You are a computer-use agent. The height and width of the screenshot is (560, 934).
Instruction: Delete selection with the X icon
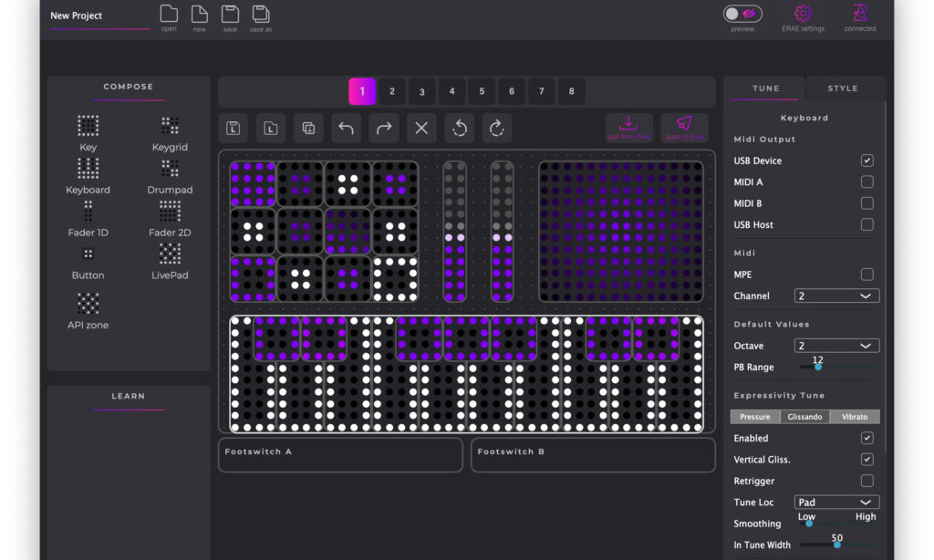click(x=421, y=129)
